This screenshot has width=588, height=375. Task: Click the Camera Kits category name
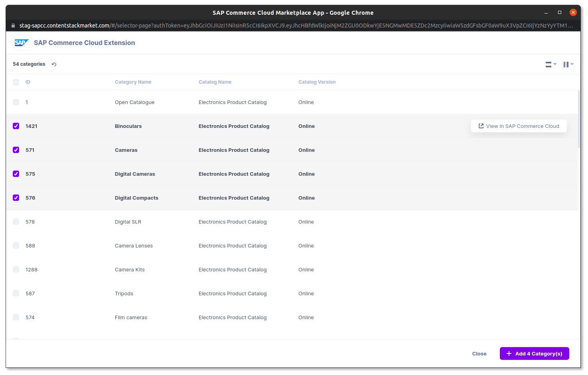coord(130,269)
